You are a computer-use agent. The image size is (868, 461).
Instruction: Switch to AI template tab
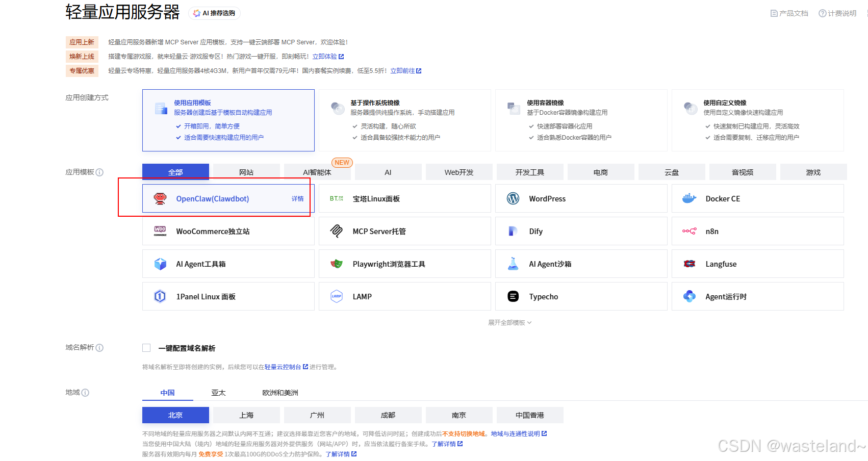coord(388,172)
